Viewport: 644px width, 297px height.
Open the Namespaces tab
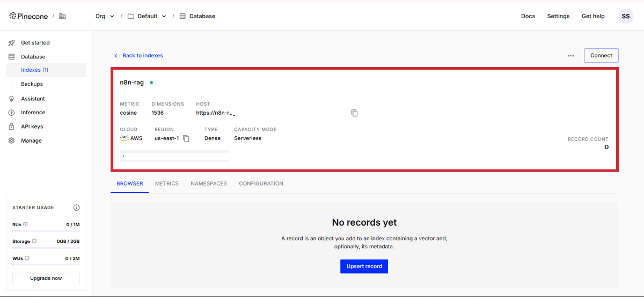[x=209, y=183]
